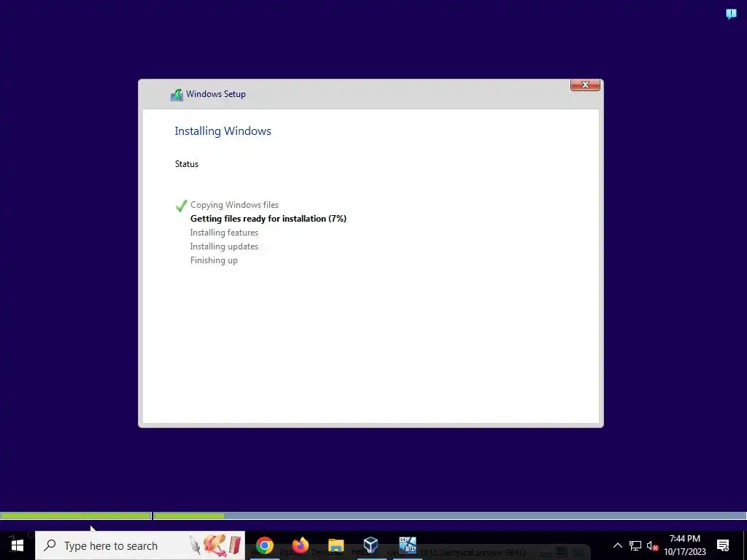The width and height of the screenshot is (747, 560).
Task: Click the 'Status' label
Action: (187, 164)
